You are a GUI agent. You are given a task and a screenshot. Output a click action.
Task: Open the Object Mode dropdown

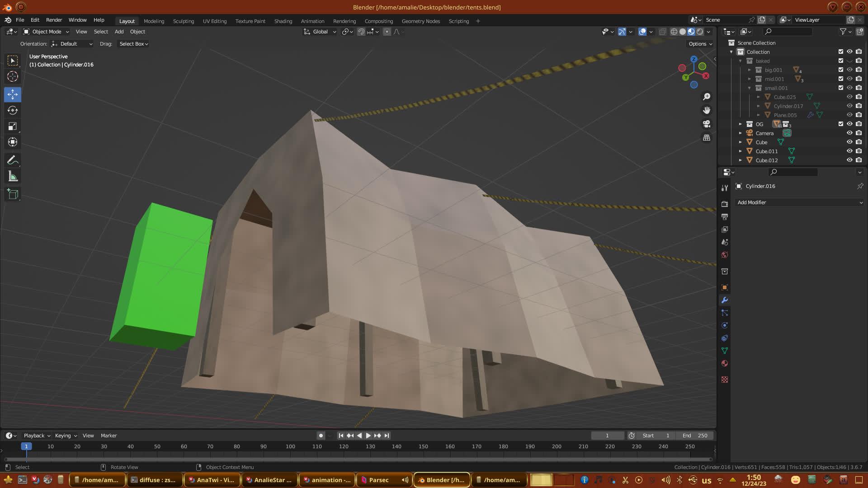click(x=46, y=32)
